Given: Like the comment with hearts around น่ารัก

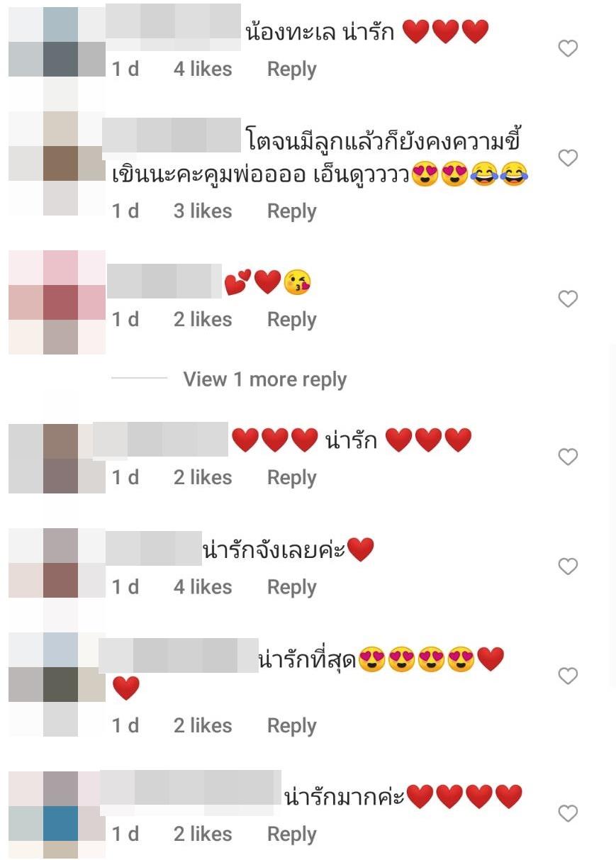Looking at the screenshot, I should click(x=568, y=457).
